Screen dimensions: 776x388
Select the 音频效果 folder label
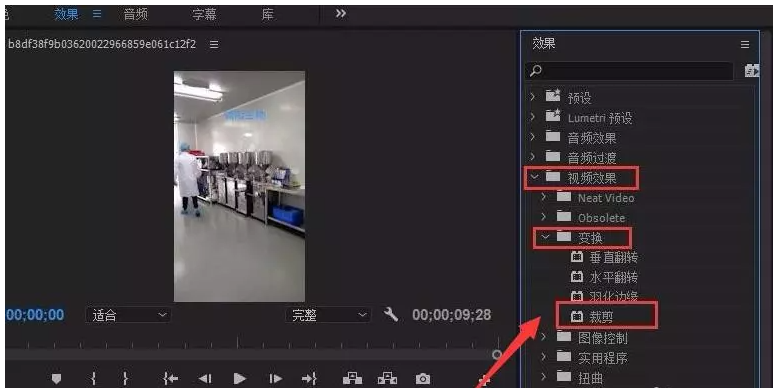point(591,138)
